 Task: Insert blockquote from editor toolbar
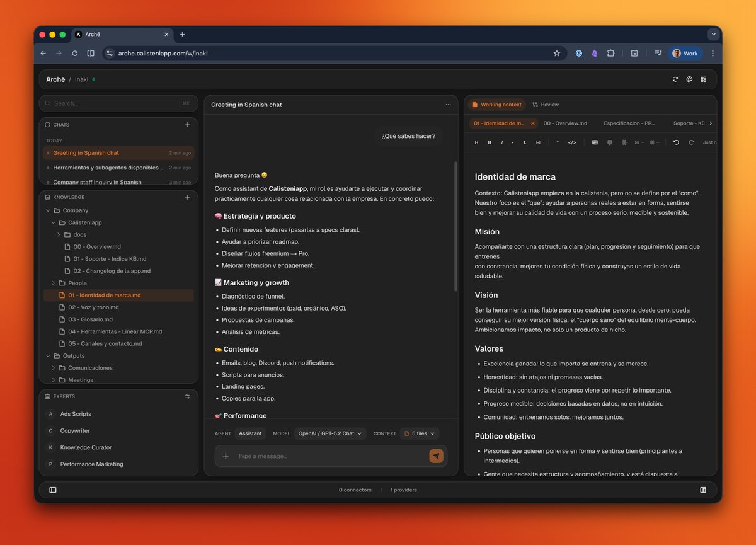tap(558, 142)
